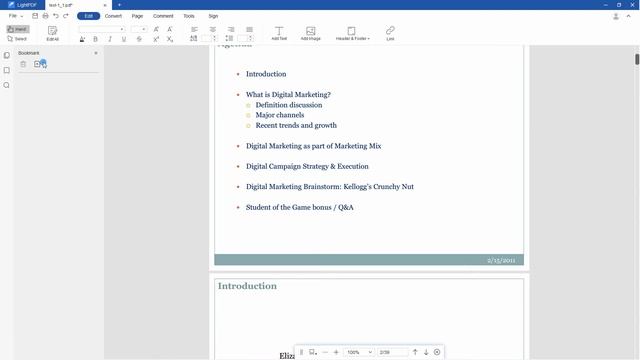Click the Print icon
The image size is (640, 360).
tap(45, 16)
